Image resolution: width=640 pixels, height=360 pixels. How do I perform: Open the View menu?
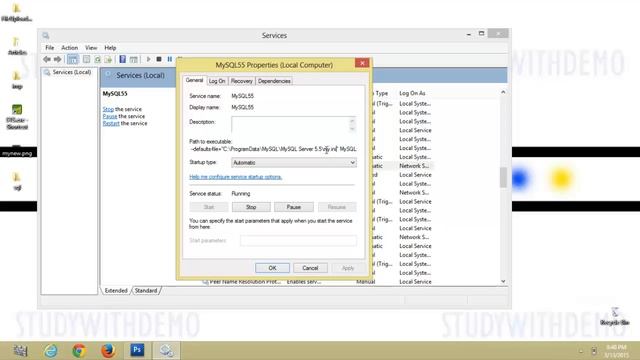(x=91, y=48)
